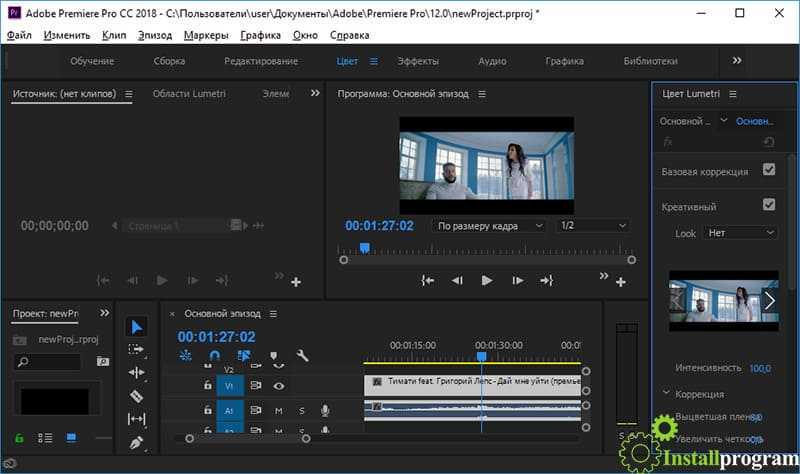Viewport: 800px width, 474px height.
Task: Switch Project panel to list view
Action: (x=45, y=438)
